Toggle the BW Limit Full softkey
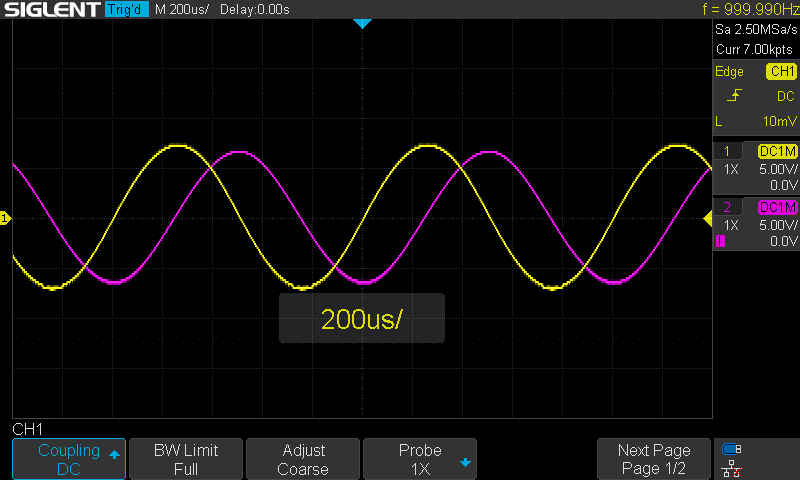The width and height of the screenshot is (800, 480). tap(186, 459)
